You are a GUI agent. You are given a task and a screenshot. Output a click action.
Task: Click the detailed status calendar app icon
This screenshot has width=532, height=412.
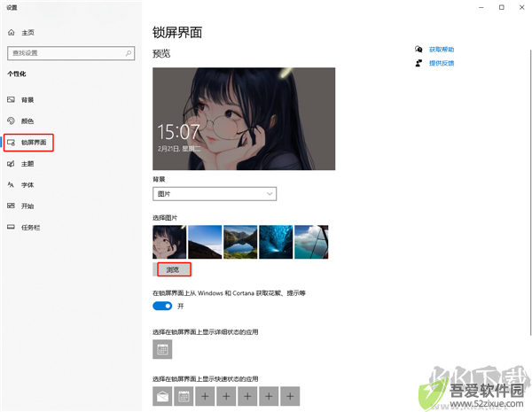click(162, 349)
